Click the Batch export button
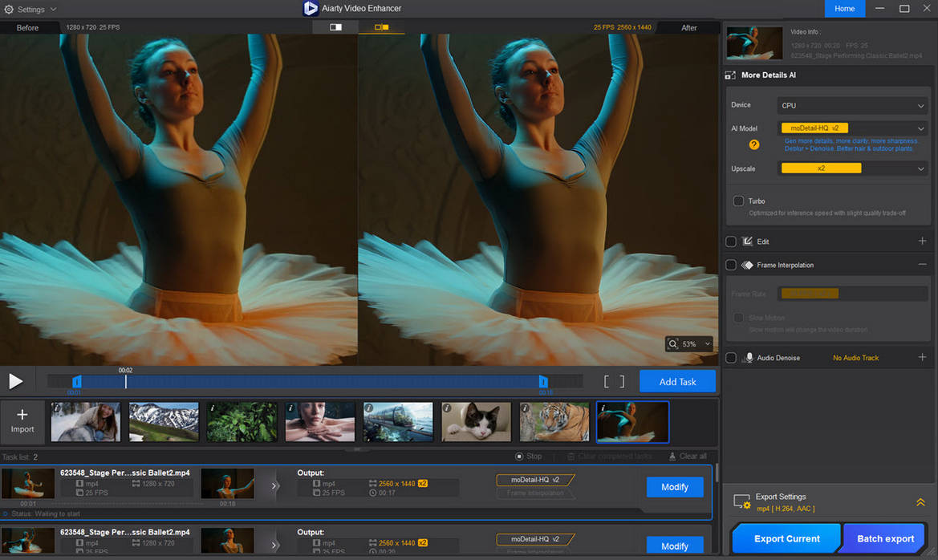This screenshot has height=560, width=938. point(883,538)
